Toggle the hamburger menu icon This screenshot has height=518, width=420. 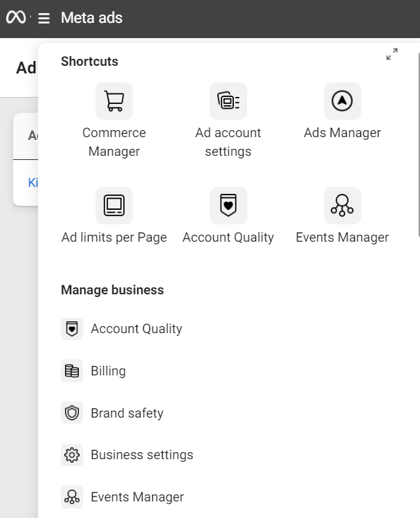(x=44, y=18)
